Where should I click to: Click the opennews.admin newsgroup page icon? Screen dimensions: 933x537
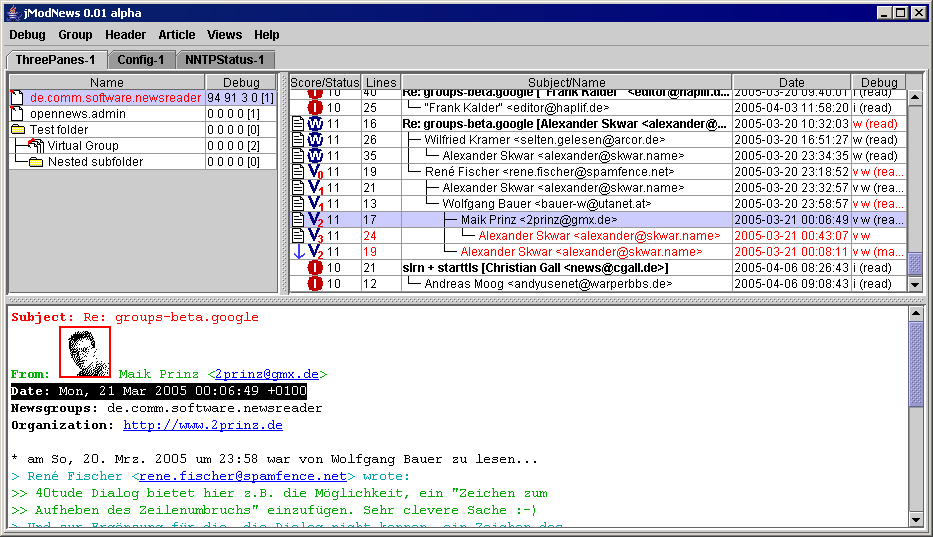17,114
